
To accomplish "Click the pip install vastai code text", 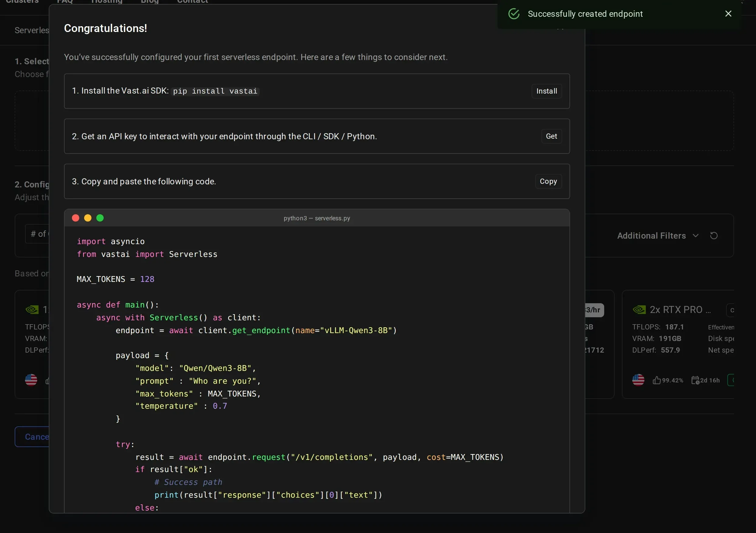I will point(215,91).
